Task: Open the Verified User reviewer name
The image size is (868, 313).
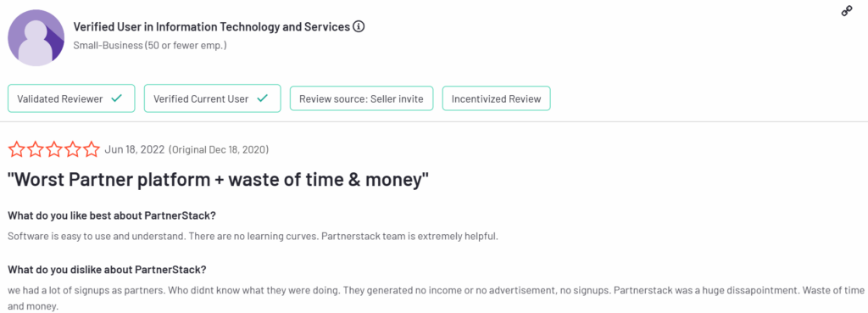Action: point(211,26)
